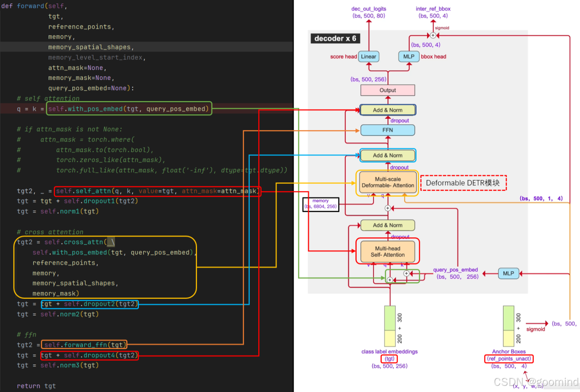The image size is (580, 392).
Task: Click 'tgt + self.dropout2(tgt2)' expression
Action: pyautogui.click(x=89, y=304)
